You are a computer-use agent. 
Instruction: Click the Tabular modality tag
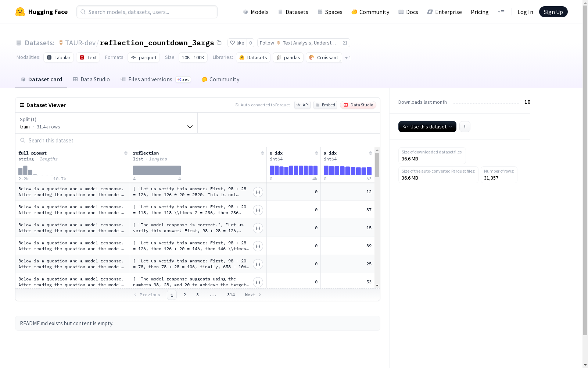click(x=59, y=57)
